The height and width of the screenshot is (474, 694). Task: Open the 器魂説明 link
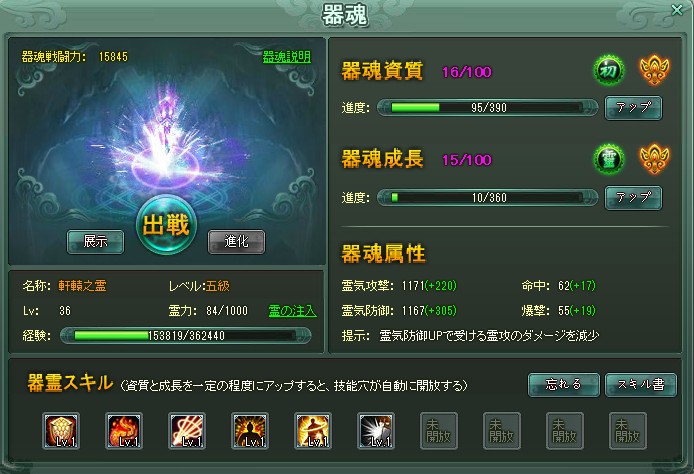point(287,57)
